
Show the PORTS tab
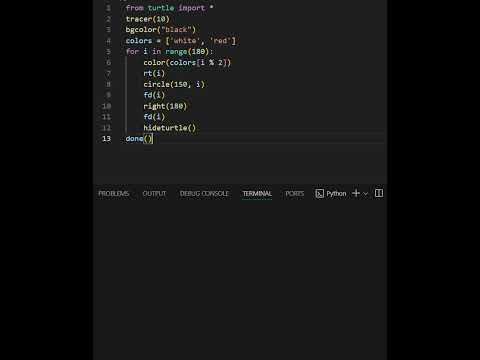point(295,193)
